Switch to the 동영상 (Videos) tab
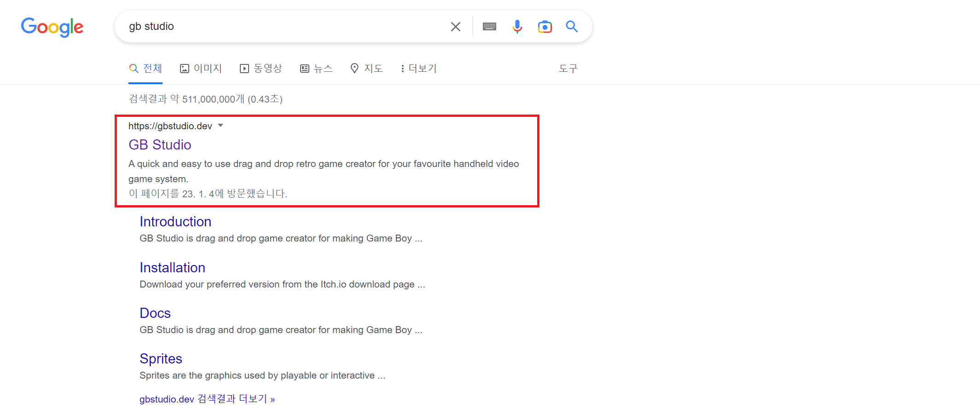This screenshot has height=420, width=980. (x=261, y=69)
